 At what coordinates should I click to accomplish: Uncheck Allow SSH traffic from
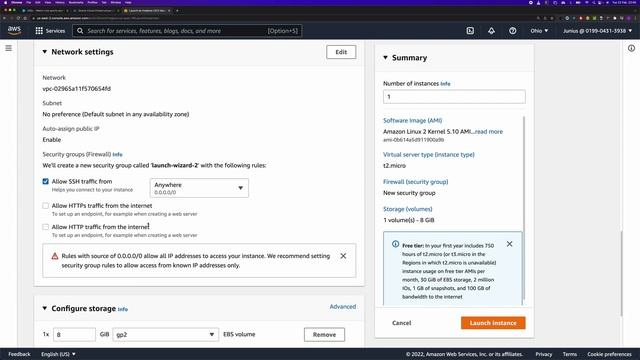coord(46,181)
